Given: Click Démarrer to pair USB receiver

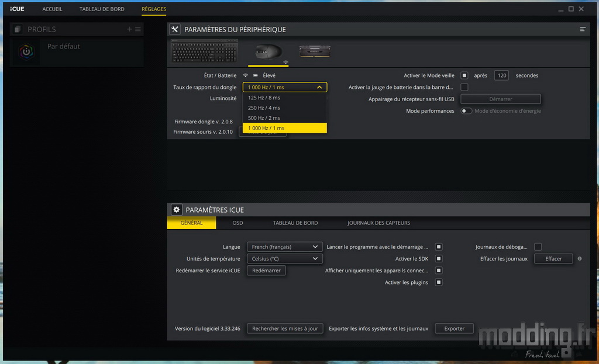Looking at the screenshot, I should (501, 99).
